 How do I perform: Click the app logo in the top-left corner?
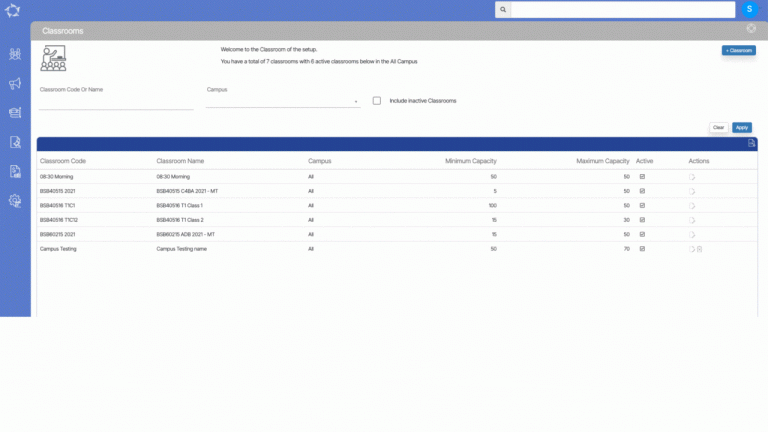pos(14,12)
